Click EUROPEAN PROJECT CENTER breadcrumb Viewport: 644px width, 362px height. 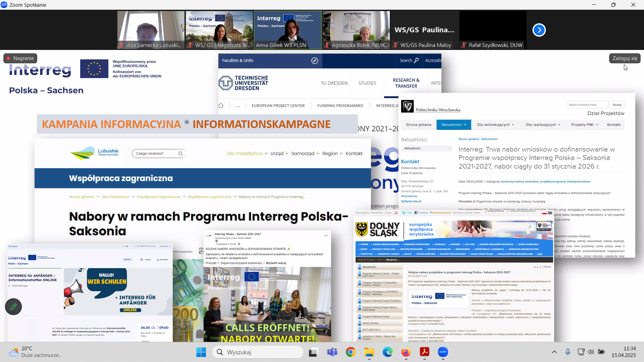click(x=278, y=106)
